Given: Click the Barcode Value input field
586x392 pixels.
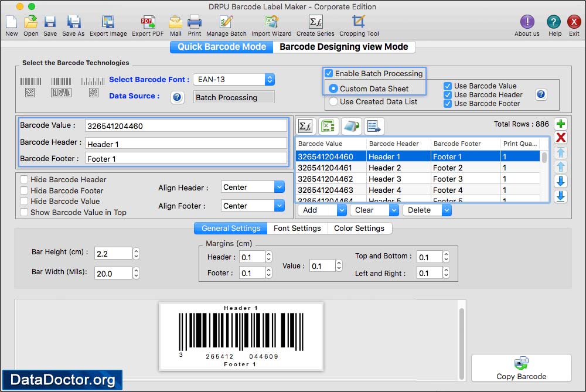Looking at the screenshot, I should coord(186,126).
